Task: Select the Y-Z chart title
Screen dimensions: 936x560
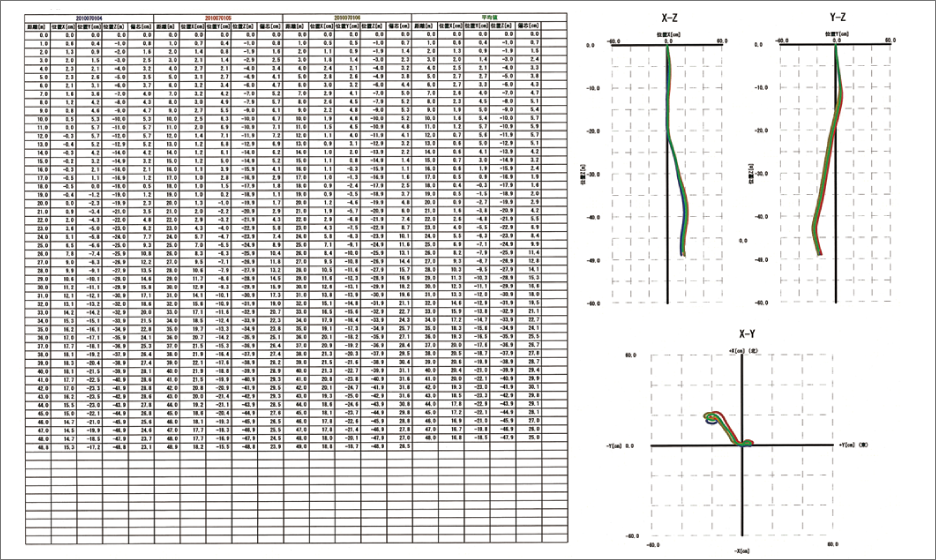Action: tap(838, 17)
